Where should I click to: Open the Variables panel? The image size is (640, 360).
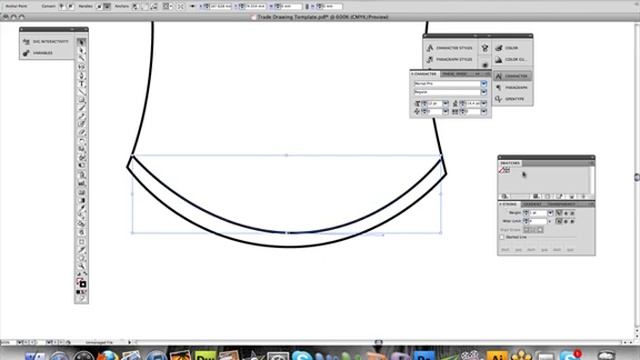coord(38,53)
